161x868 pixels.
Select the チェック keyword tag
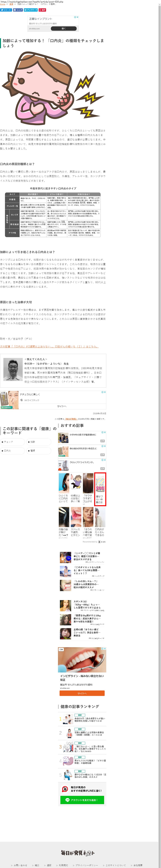point(12,442)
